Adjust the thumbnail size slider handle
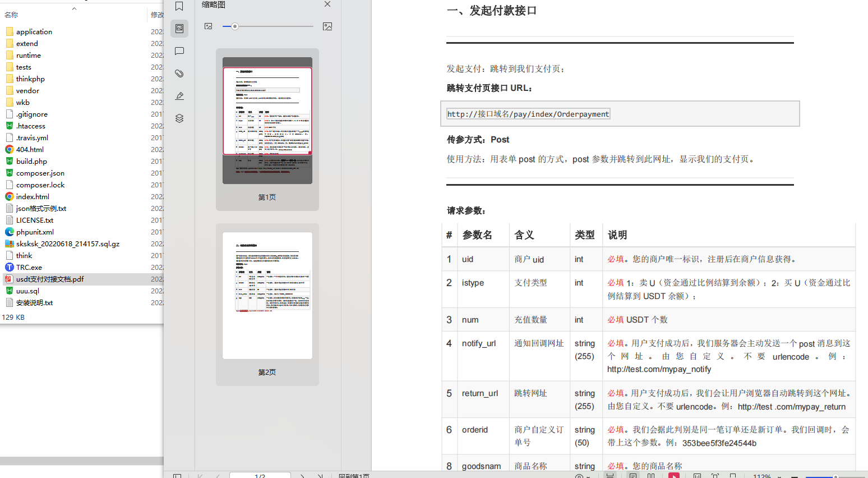868x478 pixels. pos(235,26)
